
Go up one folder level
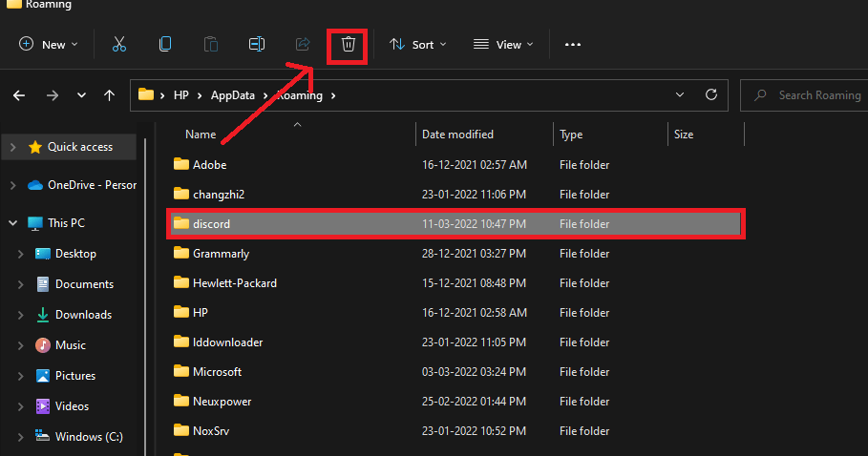[110, 95]
